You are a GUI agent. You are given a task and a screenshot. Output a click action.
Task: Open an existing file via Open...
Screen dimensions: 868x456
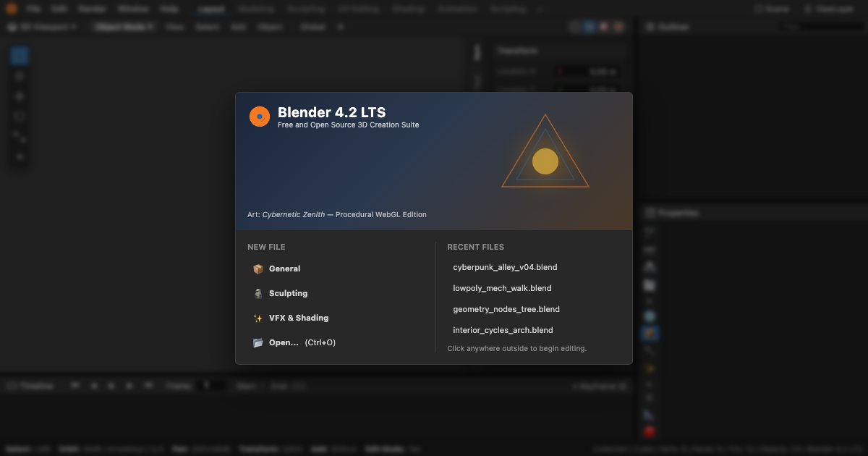pos(336,342)
